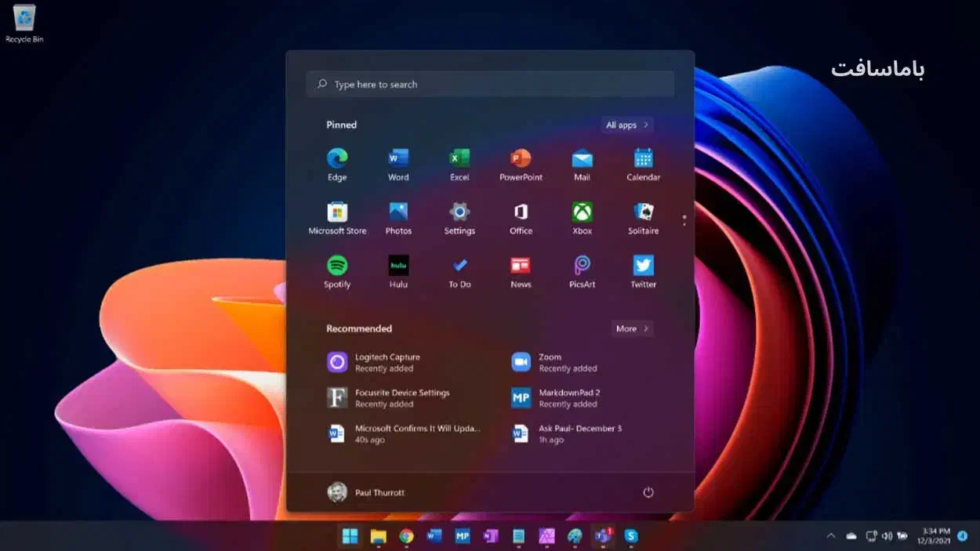Click the power button
This screenshot has width=980, height=551.
click(x=648, y=493)
